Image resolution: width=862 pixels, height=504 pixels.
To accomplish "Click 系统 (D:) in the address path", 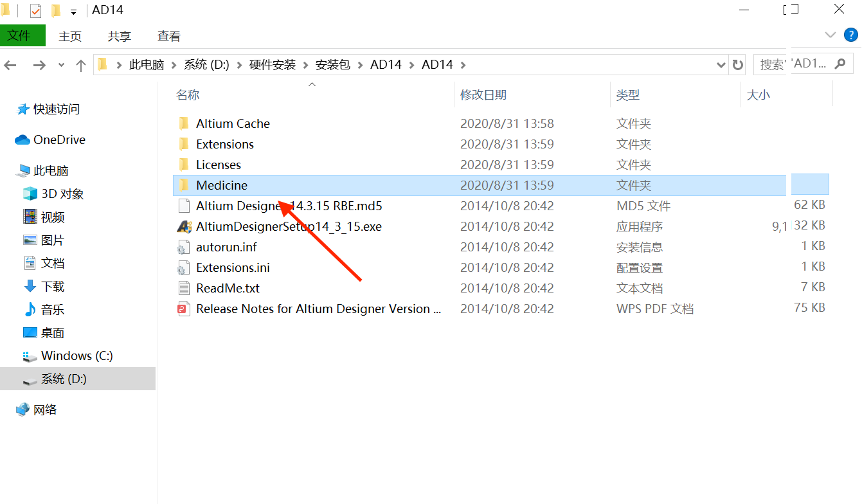I will pos(206,64).
